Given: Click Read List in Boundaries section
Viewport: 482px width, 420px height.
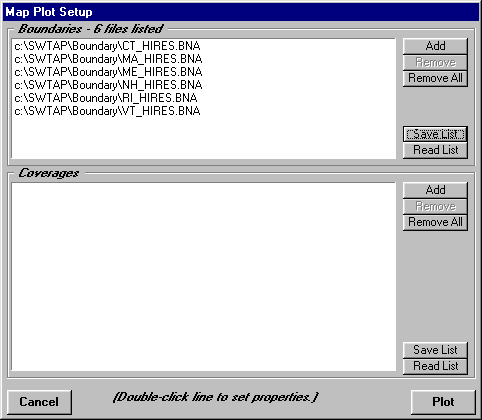Looking at the screenshot, I should [x=435, y=150].
